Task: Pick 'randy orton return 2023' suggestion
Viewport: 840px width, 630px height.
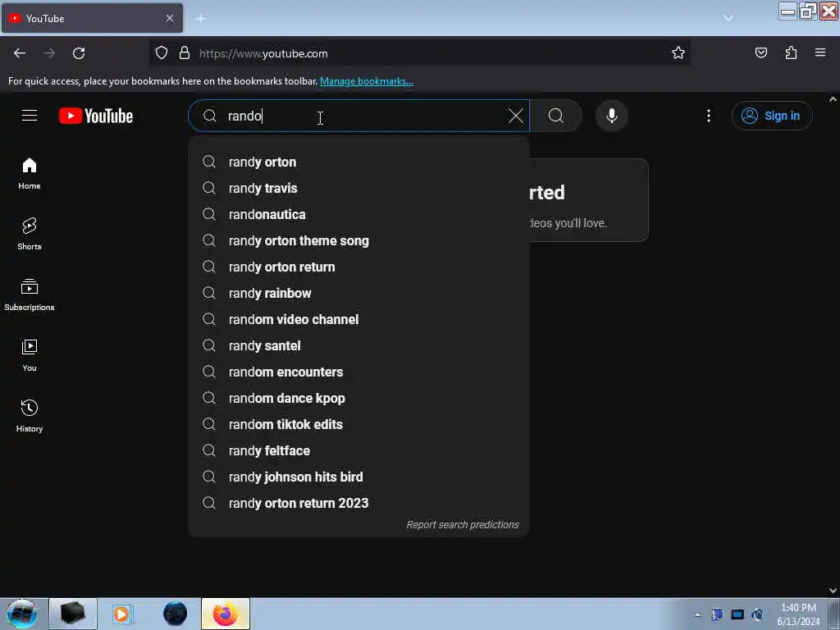Action: point(359,503)
